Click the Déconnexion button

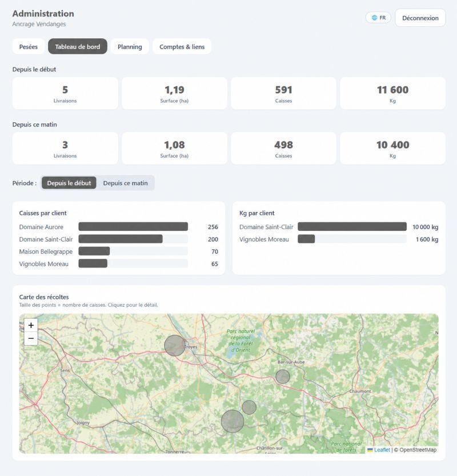pyautogui.click(x=420, y=18)
